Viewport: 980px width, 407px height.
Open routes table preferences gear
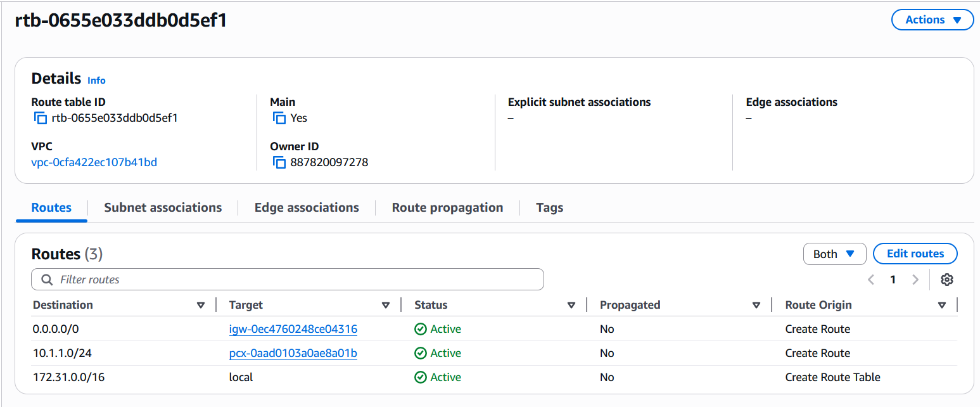pos(946,280)
